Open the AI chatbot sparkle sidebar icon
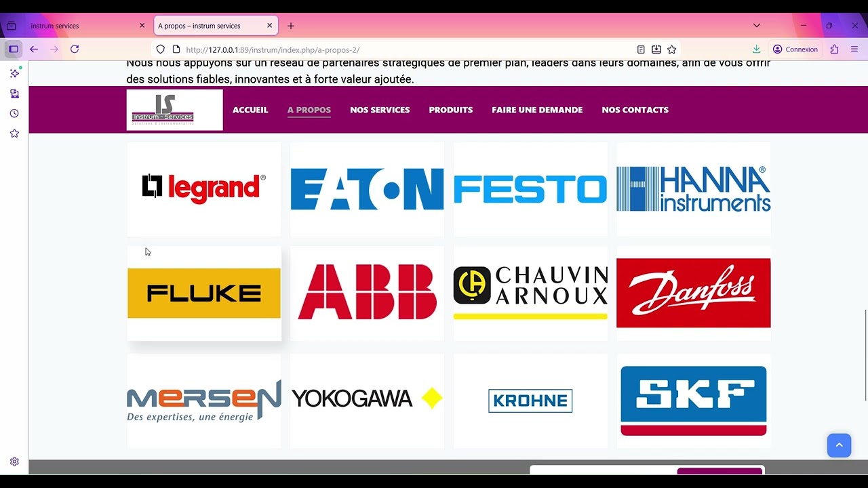The image size is (868, 488). [x=14, y=73]
